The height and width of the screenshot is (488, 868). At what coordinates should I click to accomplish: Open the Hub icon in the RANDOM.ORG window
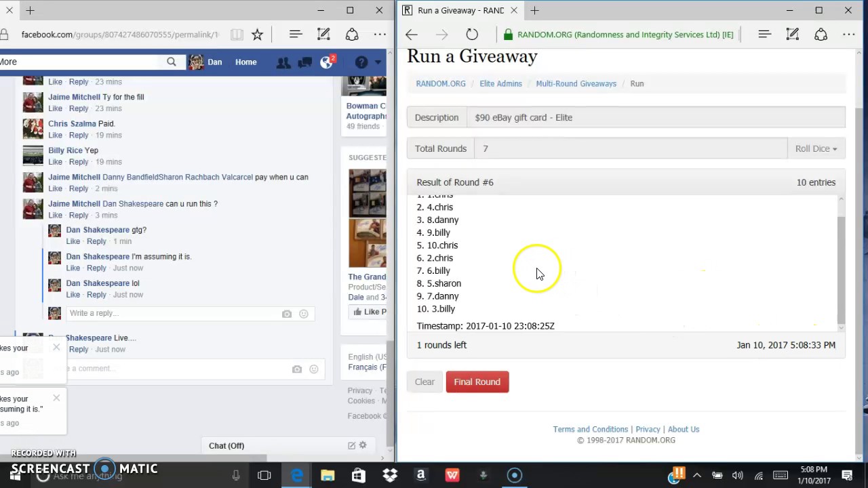pyautogui.click(x=764, y=35)
